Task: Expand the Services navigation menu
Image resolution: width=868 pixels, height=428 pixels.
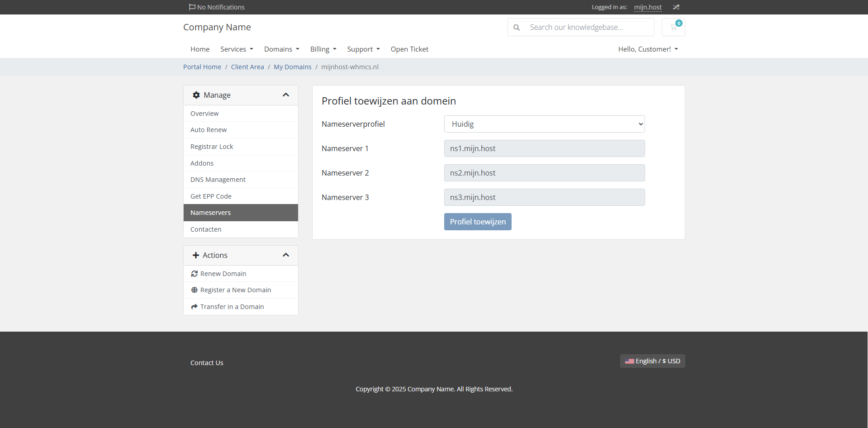Action: 237,49
